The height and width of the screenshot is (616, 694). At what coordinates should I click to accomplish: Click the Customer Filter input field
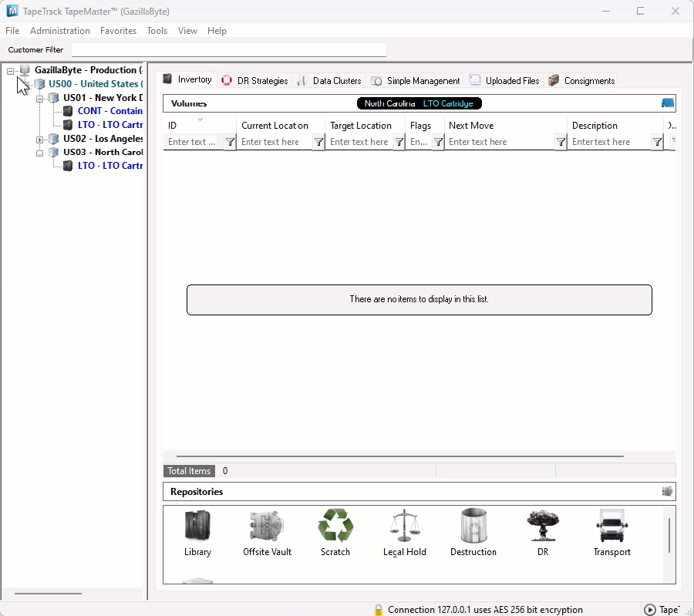tap(229, 49)
